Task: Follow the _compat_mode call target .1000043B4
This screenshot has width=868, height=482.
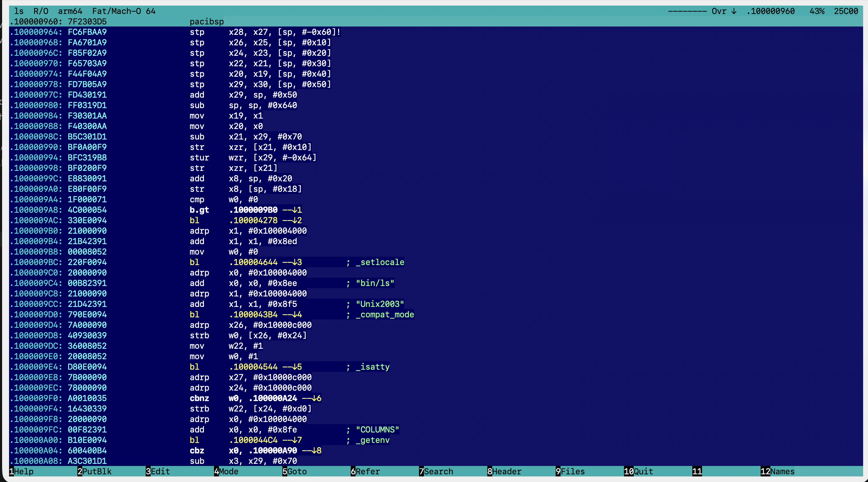Action: pos(253,315)
